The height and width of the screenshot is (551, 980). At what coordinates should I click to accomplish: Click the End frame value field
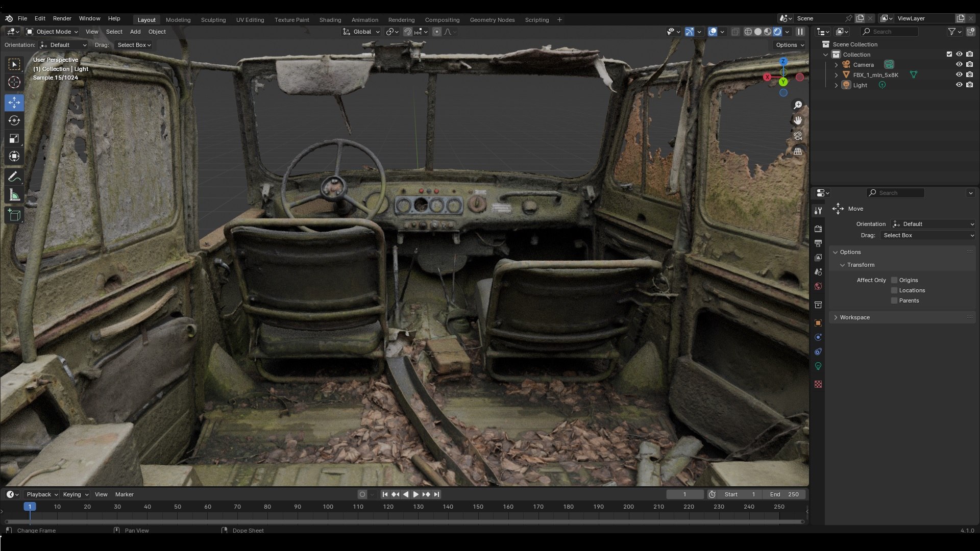[x=785, y=494]
